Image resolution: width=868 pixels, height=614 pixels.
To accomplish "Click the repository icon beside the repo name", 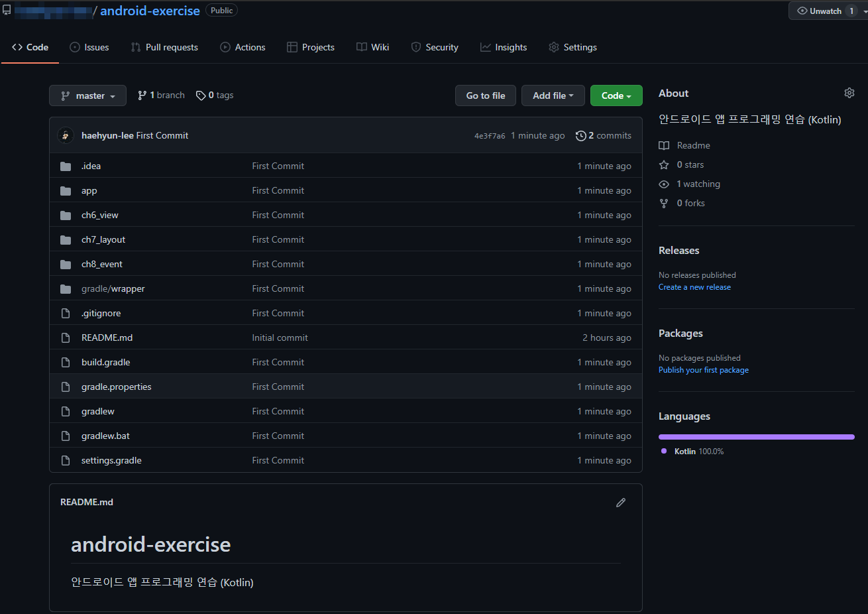I will (x=7, y=10).
